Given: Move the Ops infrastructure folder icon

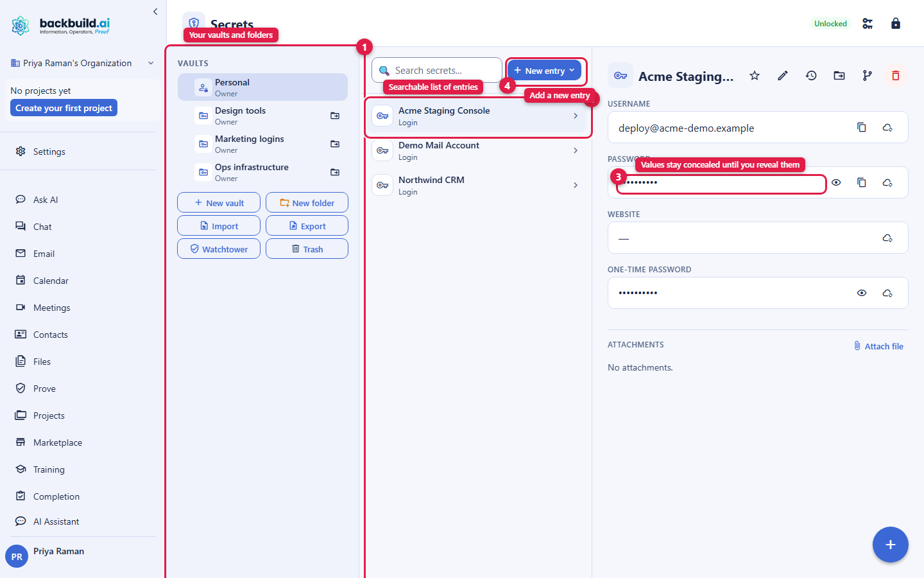Looking at the screenshot, I should coord(335,172).
